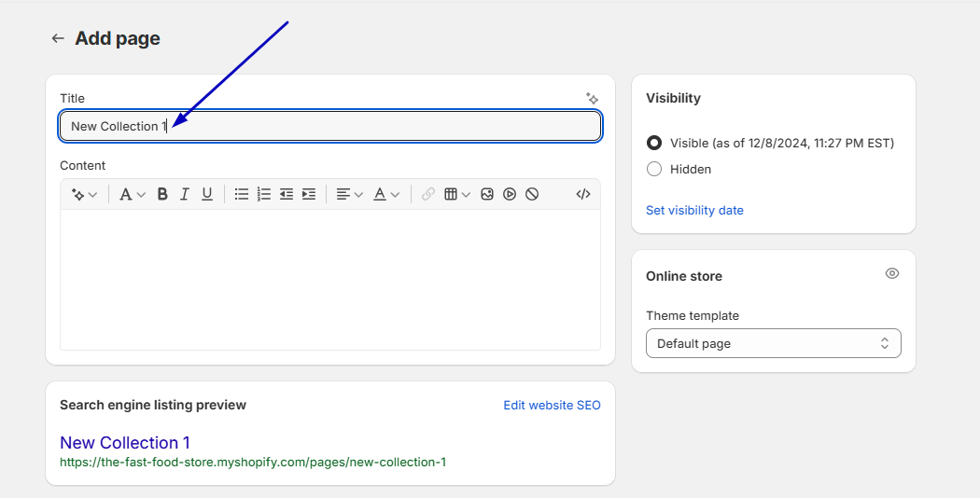Viewport: 980px width, 498px height.
Task: Click the New Collection 1 preview title
Action: point(125,443)
